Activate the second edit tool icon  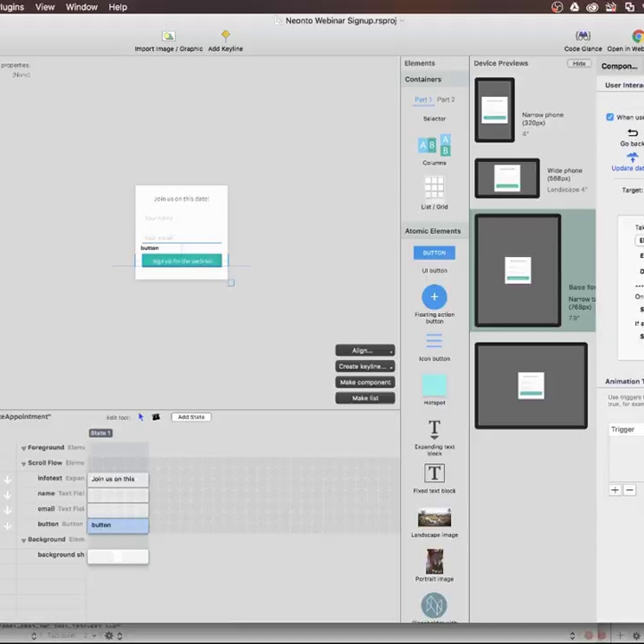click(156, 417)
